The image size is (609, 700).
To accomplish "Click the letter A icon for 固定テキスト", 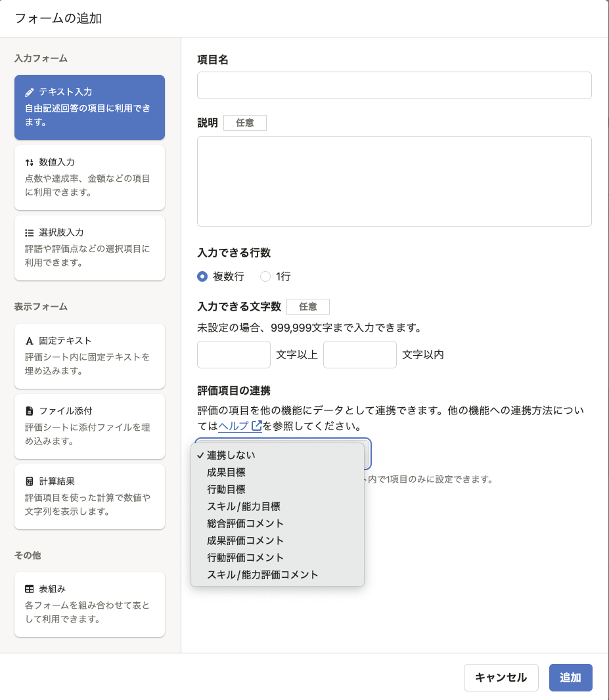I will (x=30, y=341).
